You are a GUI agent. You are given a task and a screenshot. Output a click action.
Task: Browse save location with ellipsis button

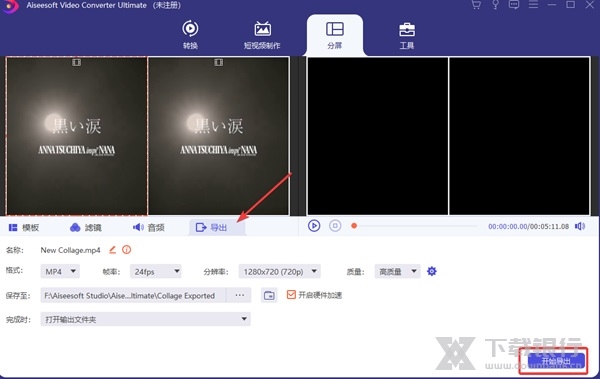point(240,295)
